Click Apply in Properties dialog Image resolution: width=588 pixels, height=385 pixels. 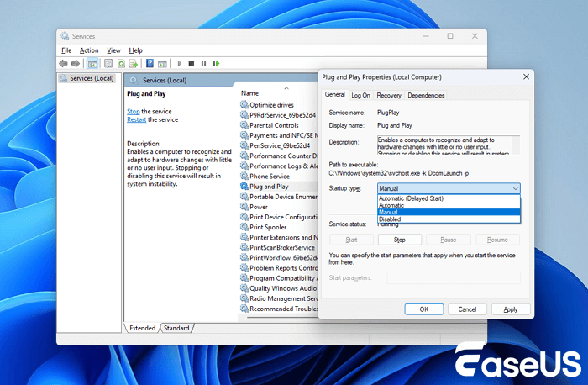[x=511, y=309]
